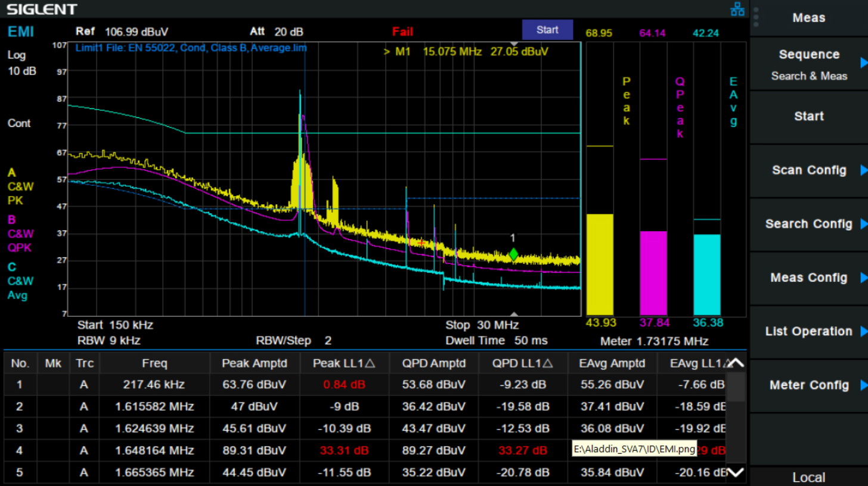Toggle trace B C&W QPK
The height and width of the screenshot is (486, 868).
coord(20,233)
